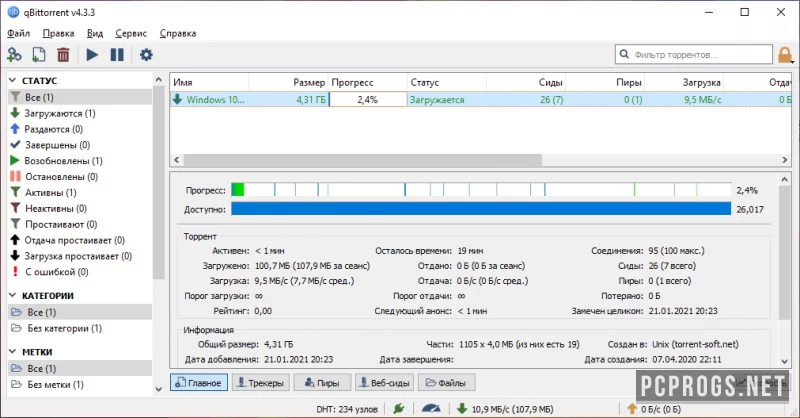Collapse the СТАТУС section
Screen dimensions: 800x418
13,81
